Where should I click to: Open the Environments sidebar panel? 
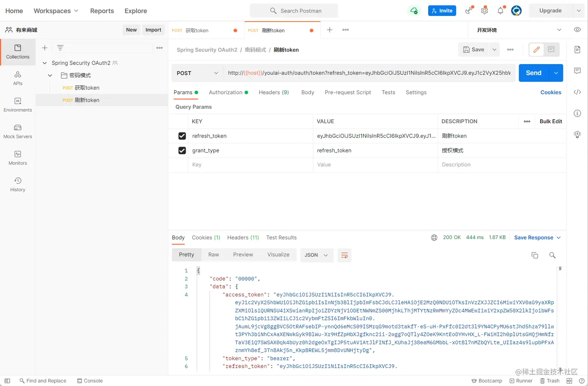coord(17,105)
